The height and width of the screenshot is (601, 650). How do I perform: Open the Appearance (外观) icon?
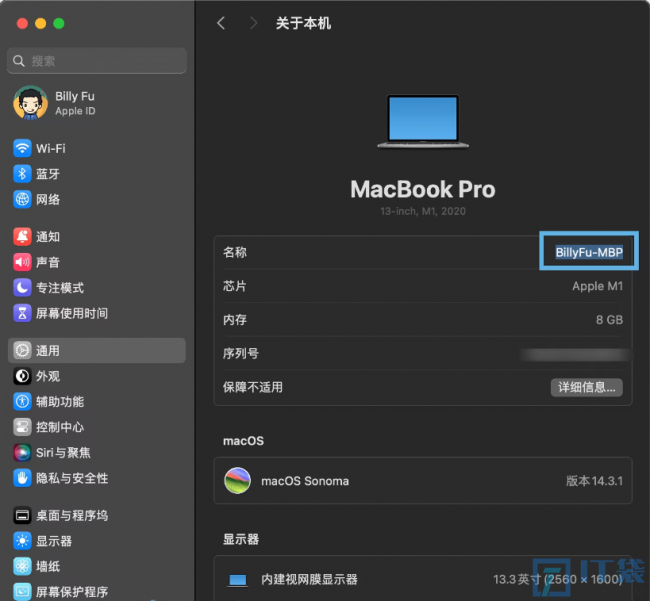[x=22, y=376]
